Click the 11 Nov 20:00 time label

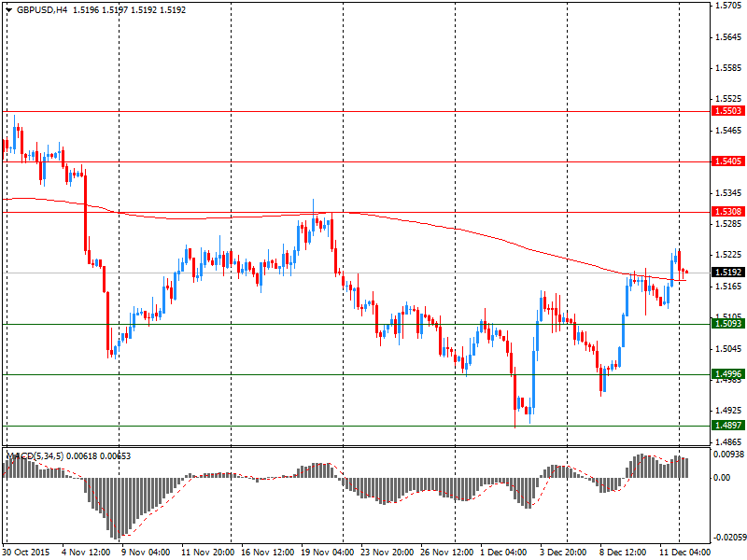pos(207,553)
